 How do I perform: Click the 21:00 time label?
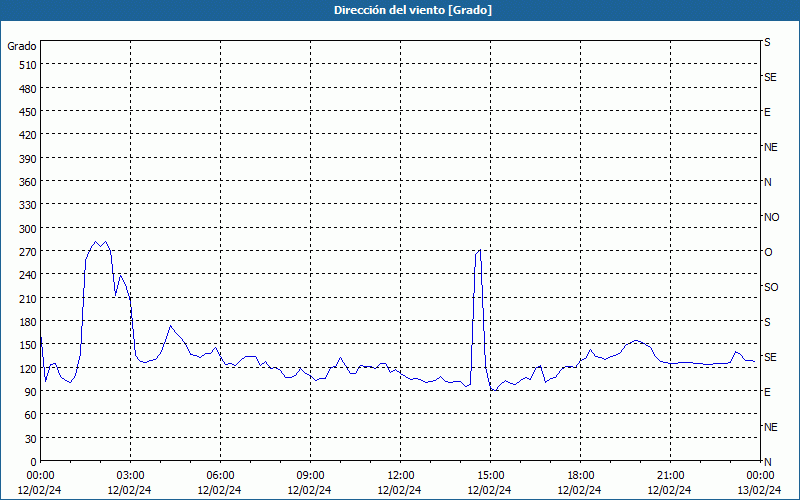tap(670, 476)
